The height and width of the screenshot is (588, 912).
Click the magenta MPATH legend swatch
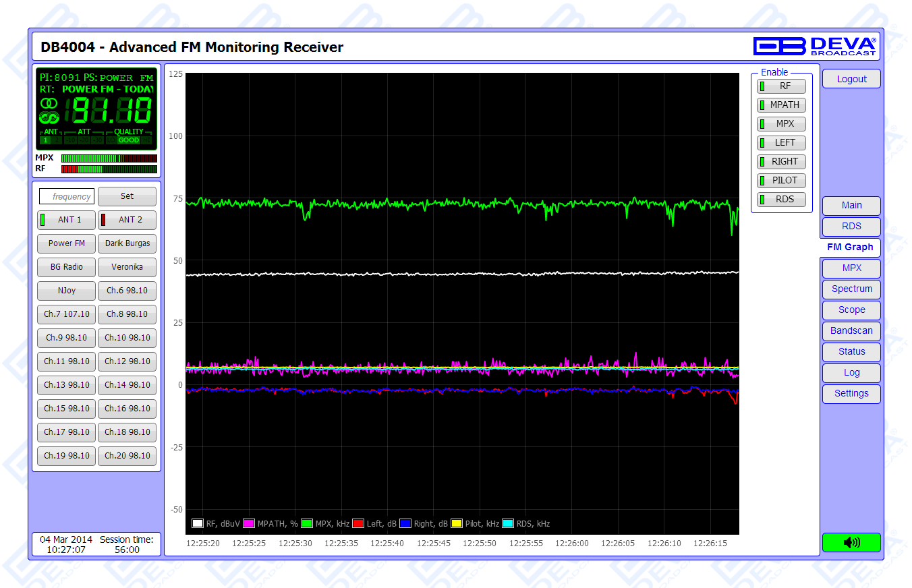point(249,523)
